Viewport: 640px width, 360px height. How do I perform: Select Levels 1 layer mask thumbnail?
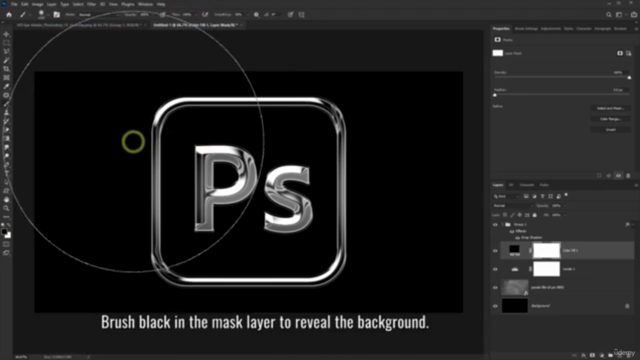(547, 269)
